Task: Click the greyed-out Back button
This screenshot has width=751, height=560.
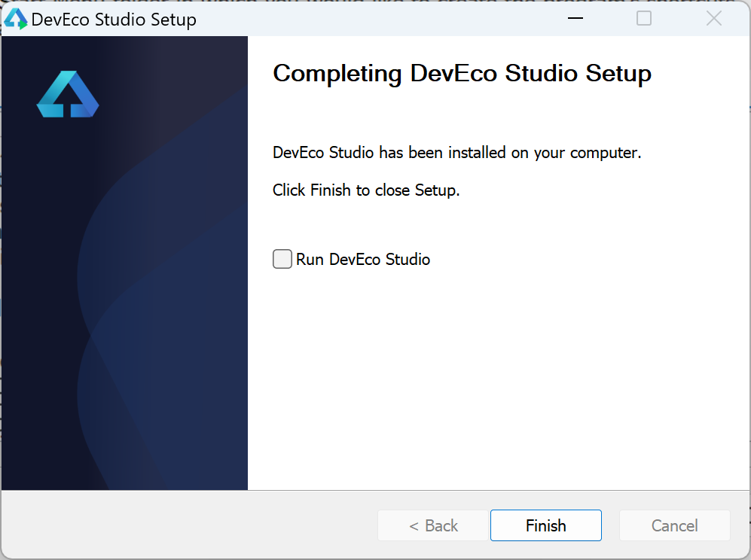Action: pyautogui.click(x=433, y=525)
